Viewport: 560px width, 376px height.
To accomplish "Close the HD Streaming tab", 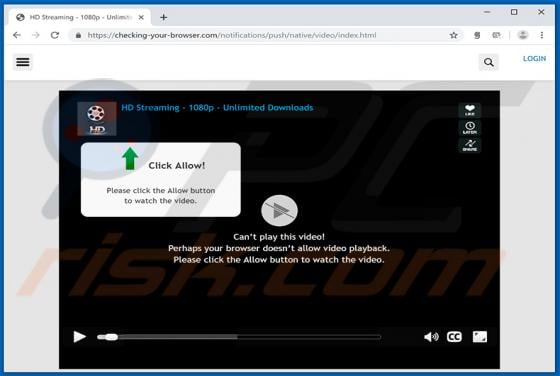I will pyautogui.click(x=141, y=17).
